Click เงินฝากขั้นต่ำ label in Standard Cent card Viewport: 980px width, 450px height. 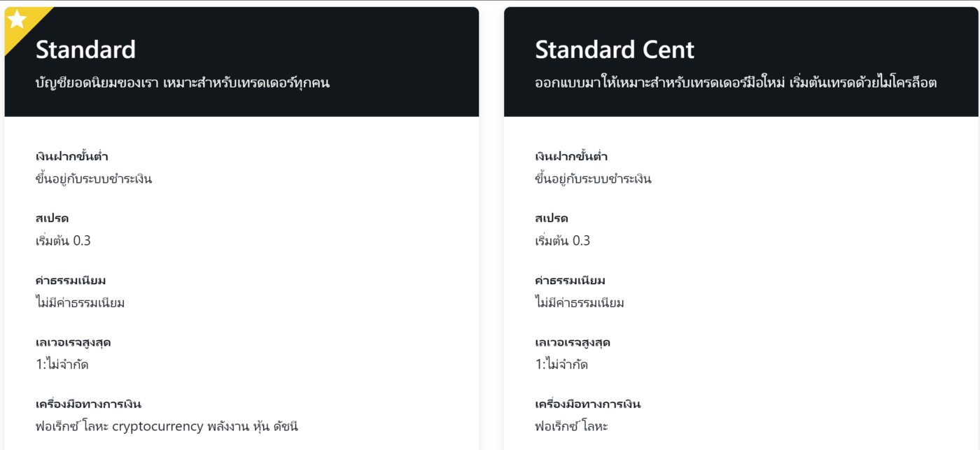tap(571, 156)
